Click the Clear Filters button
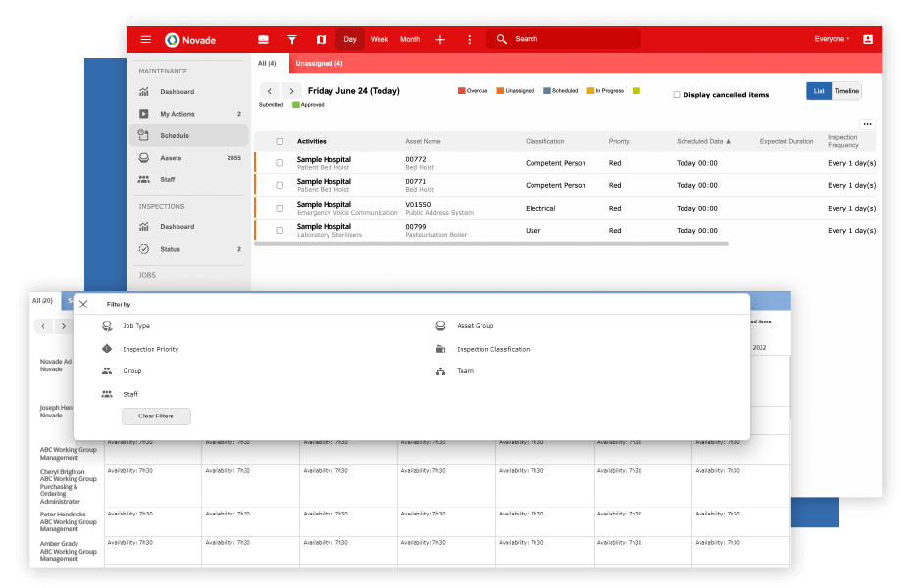 pyautogui.click(x=156, y=416)
